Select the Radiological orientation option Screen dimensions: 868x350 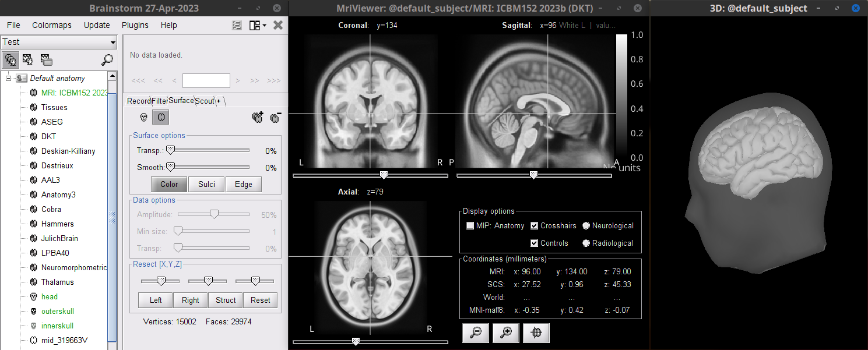pos(586,243)
